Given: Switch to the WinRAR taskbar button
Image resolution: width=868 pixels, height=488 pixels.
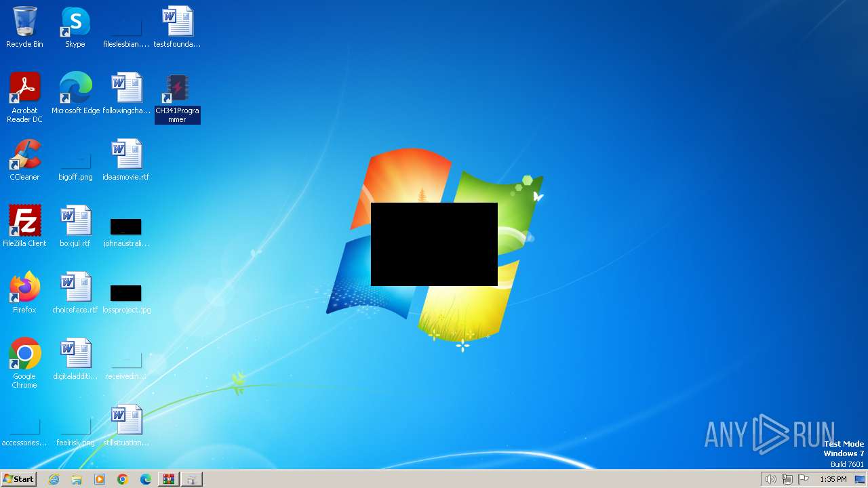Looking at the screenshot, I should point(168,479).
